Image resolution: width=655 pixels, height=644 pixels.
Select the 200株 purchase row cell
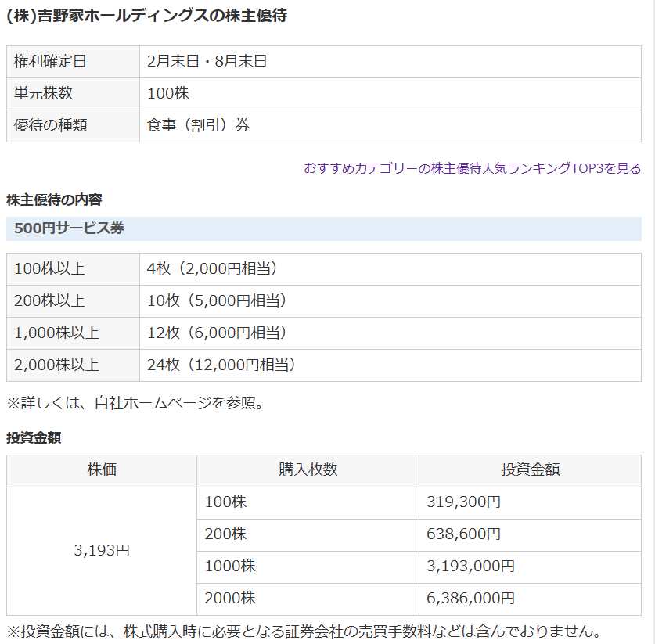pyautogui.click(x=308, y=535)
